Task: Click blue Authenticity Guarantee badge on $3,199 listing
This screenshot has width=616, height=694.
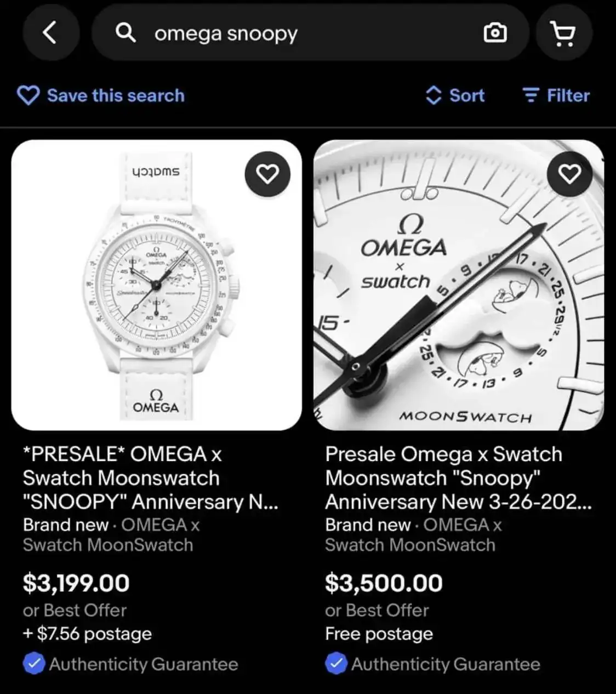Action: click(34, 664)
